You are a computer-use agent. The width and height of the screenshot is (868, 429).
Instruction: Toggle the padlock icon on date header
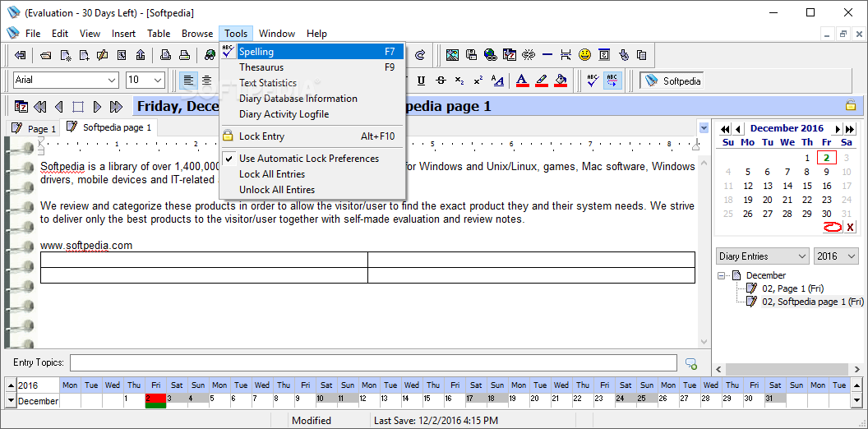[x=851, y=106]
